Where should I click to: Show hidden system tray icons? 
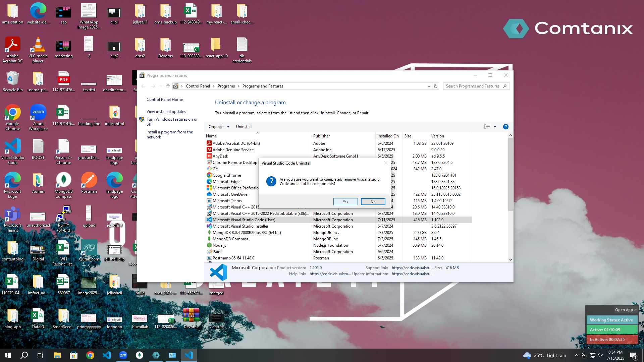(576, 355)
